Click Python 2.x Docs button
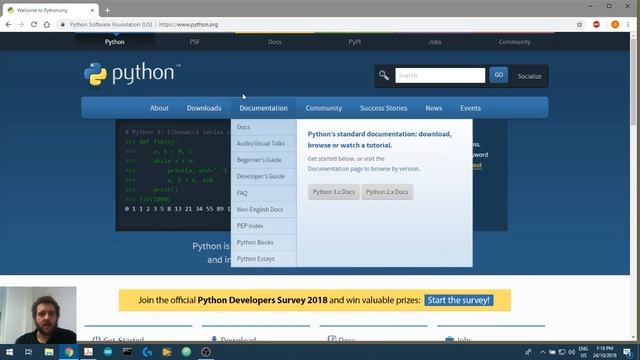 point(387,192)
